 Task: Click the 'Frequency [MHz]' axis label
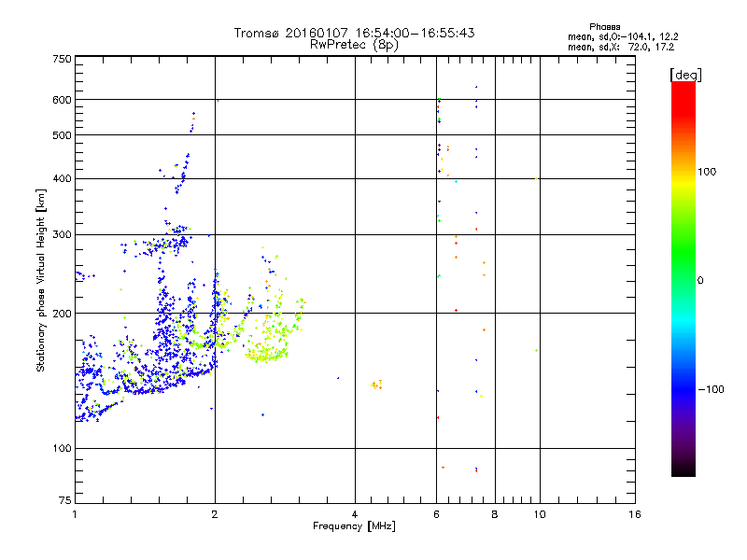click(x=354, y=526)
